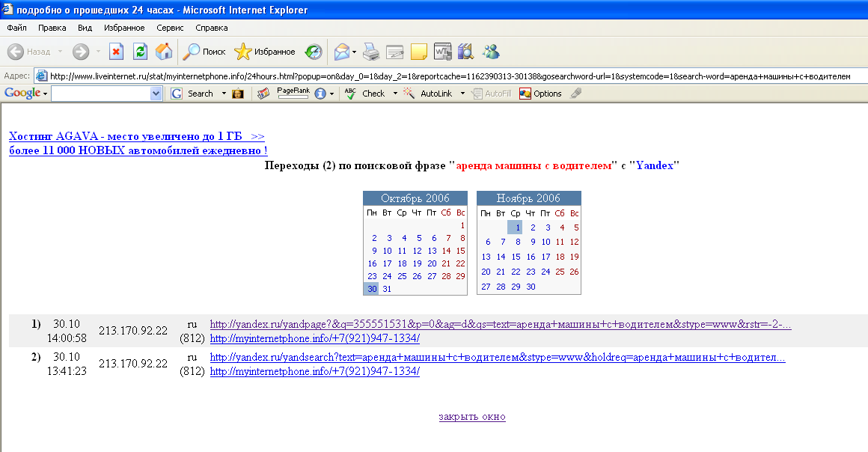Open the Справка menu
868x452 pixels.
(212, 28)
